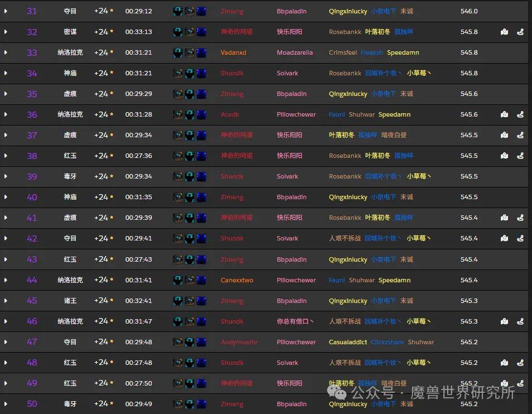Open rank 41's route path icon
Image resolution: width=532 pixels, height=414 pixels.
point(520,218)
